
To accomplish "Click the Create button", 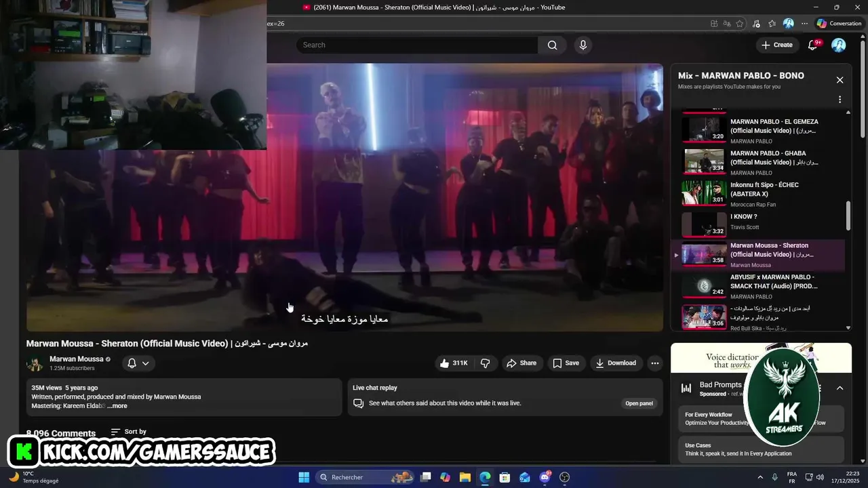I will pyautogui.click(x=776, y=45).
